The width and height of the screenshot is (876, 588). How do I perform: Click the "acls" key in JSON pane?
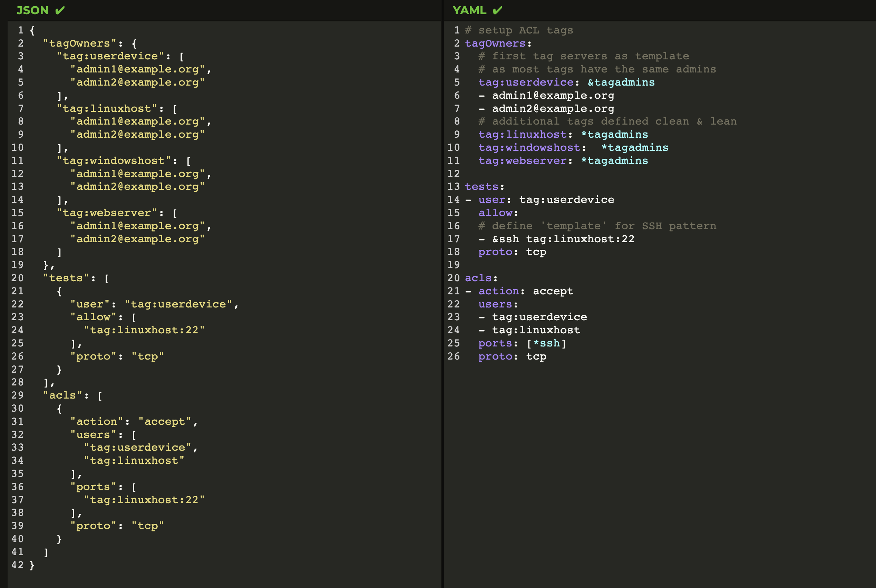click(62, 396)
